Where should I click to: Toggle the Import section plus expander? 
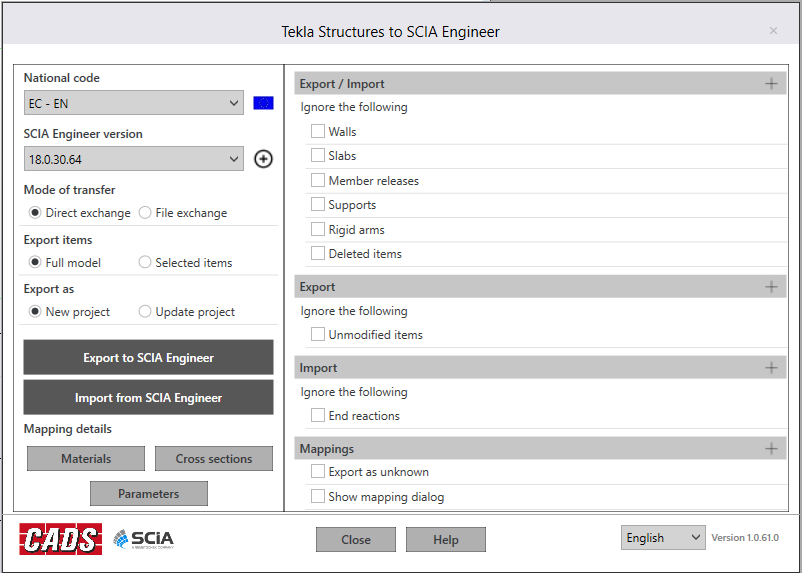[x=771, y=368]
